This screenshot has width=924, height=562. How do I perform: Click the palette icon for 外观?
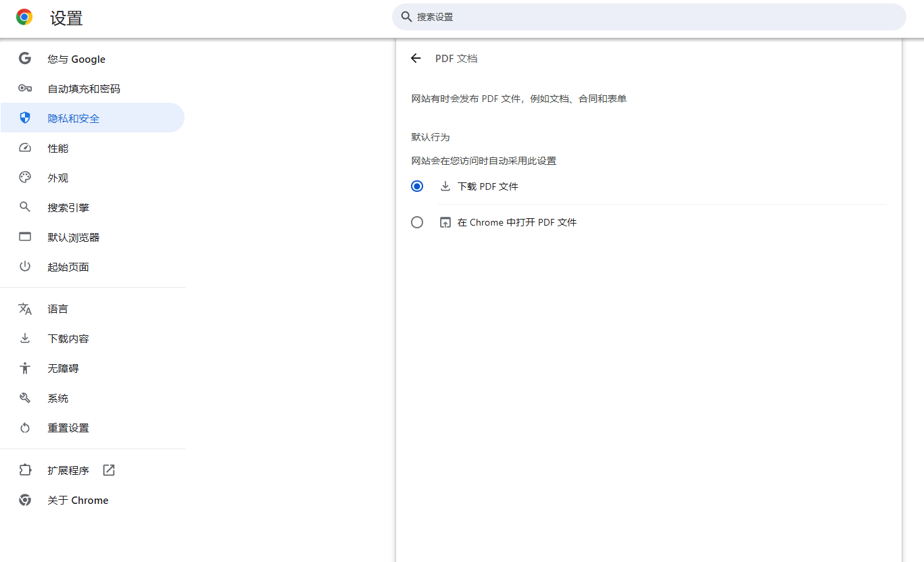click(x=25, y=178)
